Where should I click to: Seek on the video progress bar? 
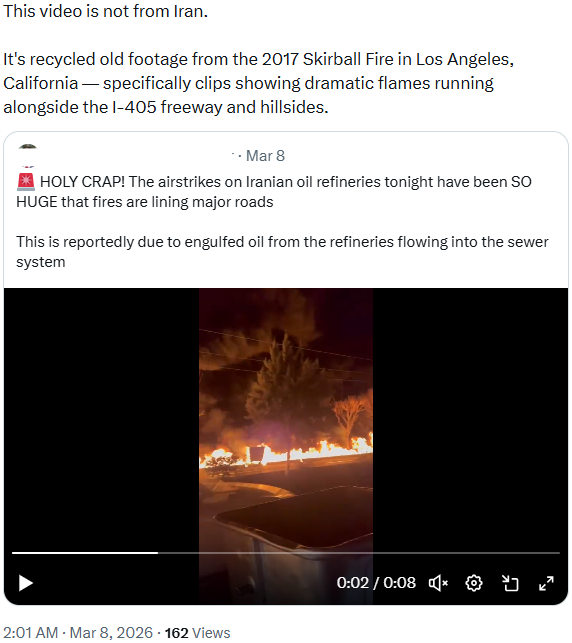pos(286,553)
